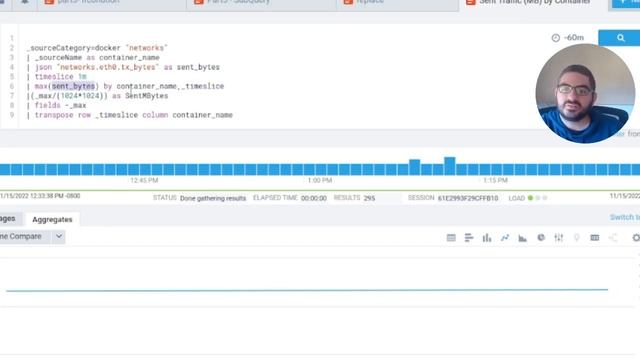Click the _sourceName as container_name line

point(93,58)
